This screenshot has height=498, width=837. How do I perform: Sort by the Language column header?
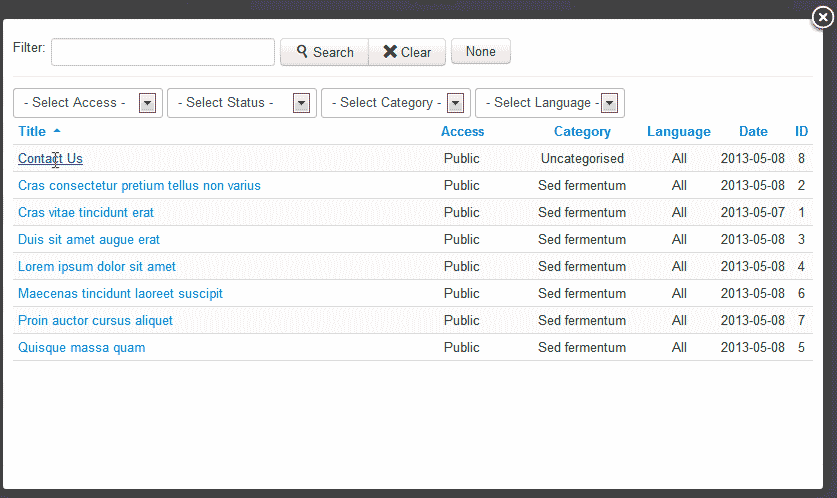tap(678, 131)
